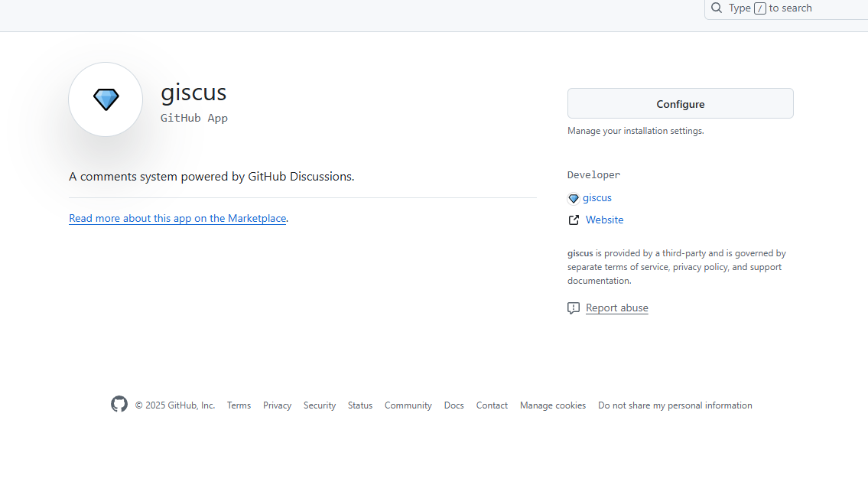Open the Docs footer link
Viewport: 868px width, 485px height.
point(454,405)
